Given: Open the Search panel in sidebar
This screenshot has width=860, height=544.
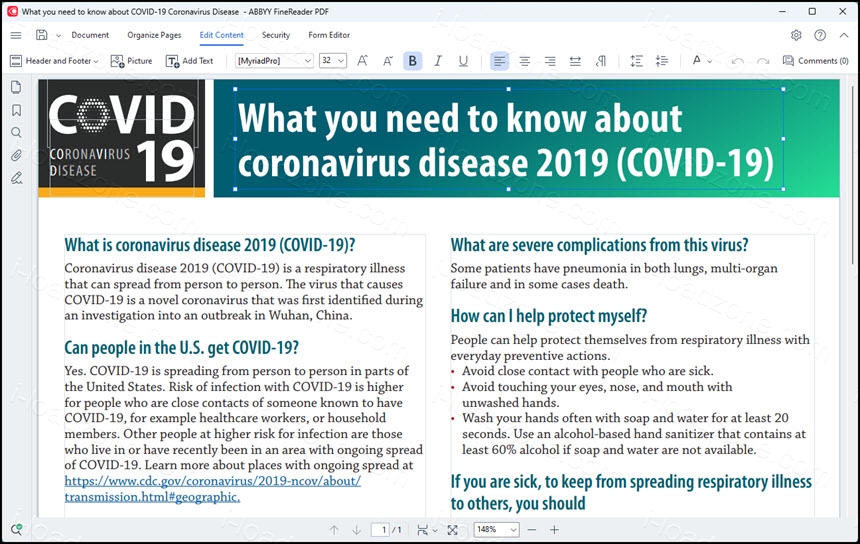Looking at the screenshot, I should coord(16,133).
